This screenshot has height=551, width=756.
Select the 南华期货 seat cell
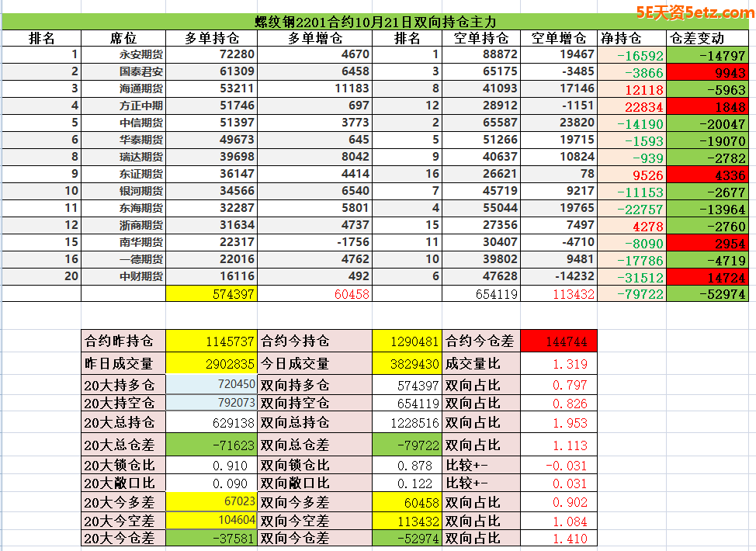pyautogui.click(x=123, y=242)
